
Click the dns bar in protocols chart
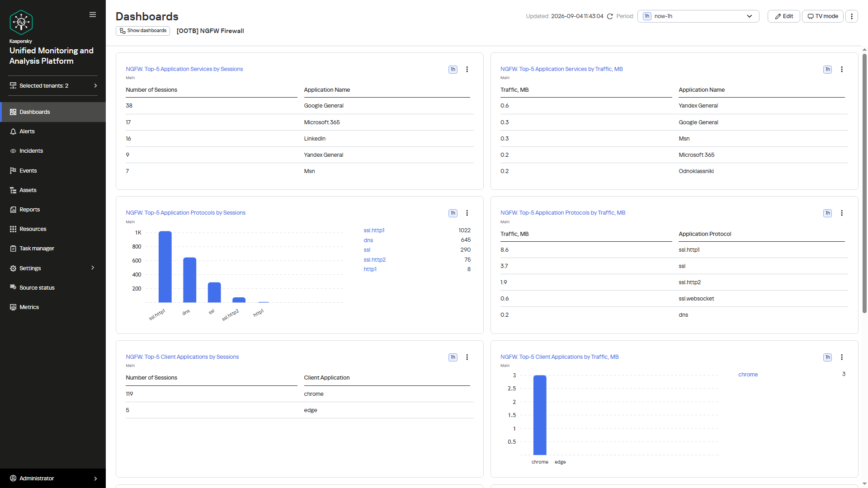189,280
